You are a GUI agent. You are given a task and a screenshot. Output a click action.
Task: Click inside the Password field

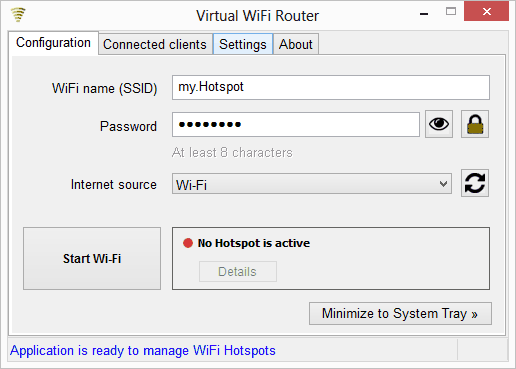coord(296,124)
